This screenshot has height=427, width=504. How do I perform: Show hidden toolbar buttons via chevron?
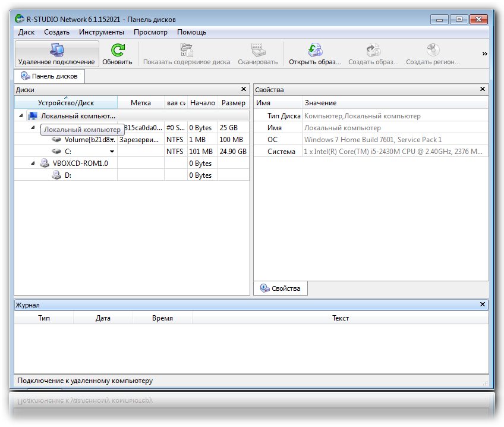pos(484,54)
